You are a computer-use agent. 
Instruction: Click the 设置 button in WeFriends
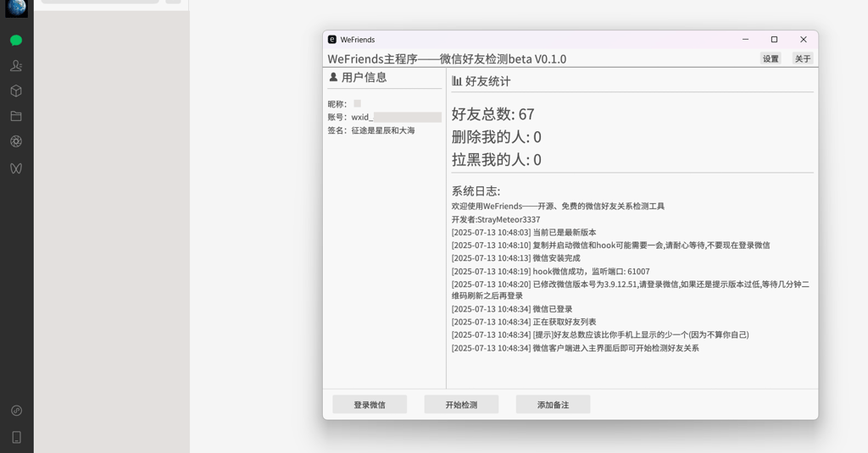point(771,58)
